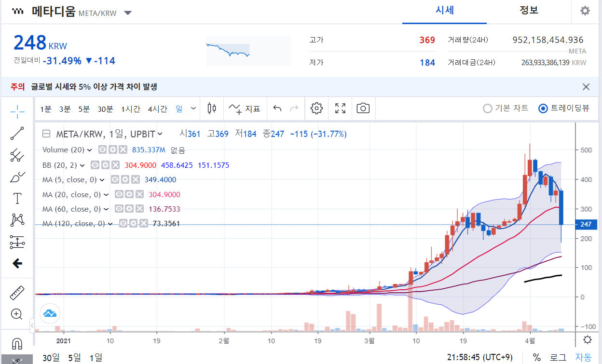Expand the META/KRW, 1일, UPBIT legend chevron

(x=160, y=134)
